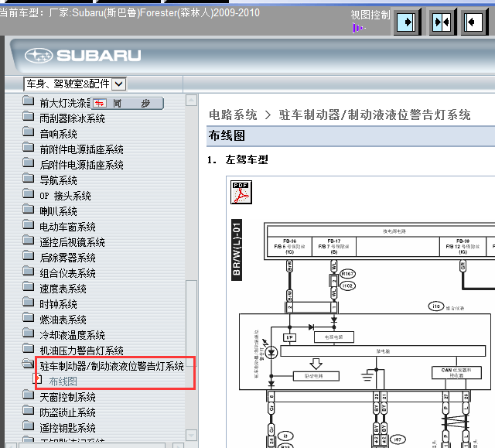
Task: Click the 电路系统 breadcrumb text
Action: point(233,115)
